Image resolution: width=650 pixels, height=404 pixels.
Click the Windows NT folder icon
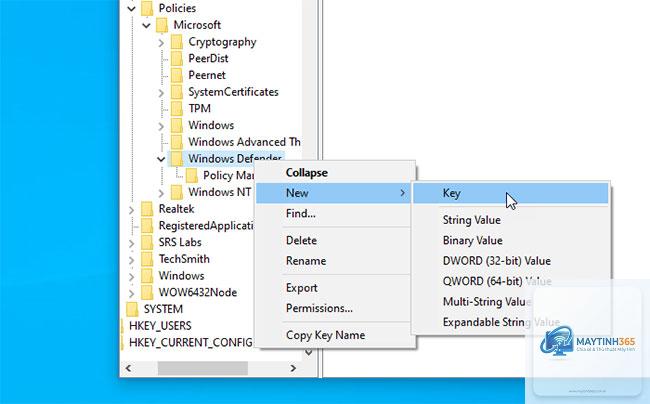point(177,192)
